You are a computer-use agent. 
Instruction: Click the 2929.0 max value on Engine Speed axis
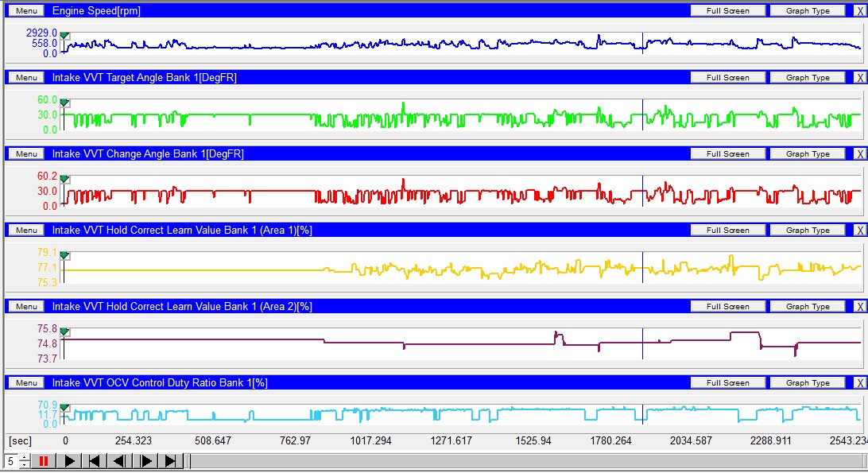tap(41, 33)
